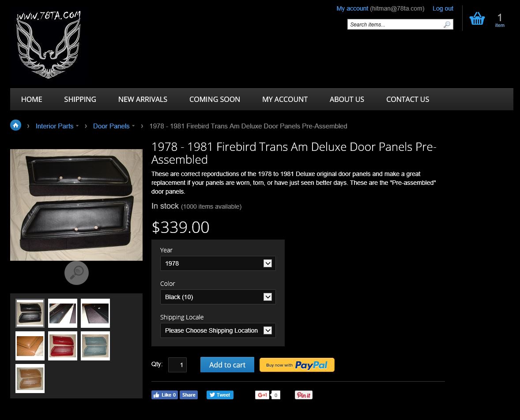This screenshot has width=520, height=420.
Task: Open the Color dropdown showing Black (10)
Action: point(218,296)
